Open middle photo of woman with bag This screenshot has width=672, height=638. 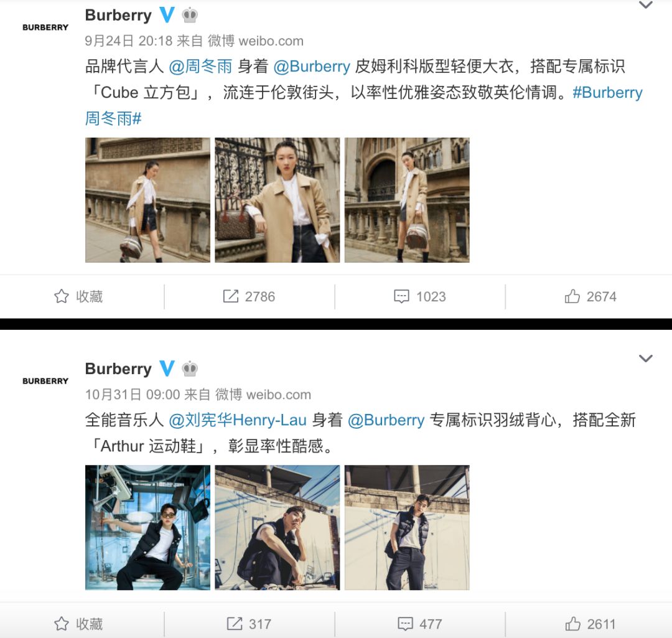(278, 200)
